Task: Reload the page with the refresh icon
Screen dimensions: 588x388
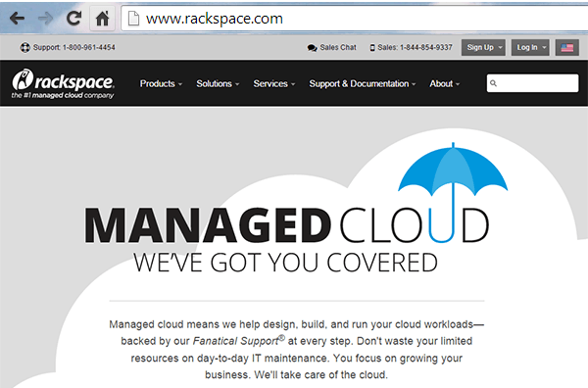Action: (73, 18)
